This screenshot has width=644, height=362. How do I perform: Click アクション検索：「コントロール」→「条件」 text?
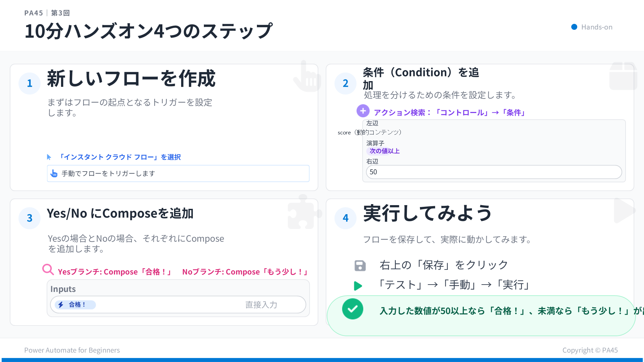pos(449,113)
